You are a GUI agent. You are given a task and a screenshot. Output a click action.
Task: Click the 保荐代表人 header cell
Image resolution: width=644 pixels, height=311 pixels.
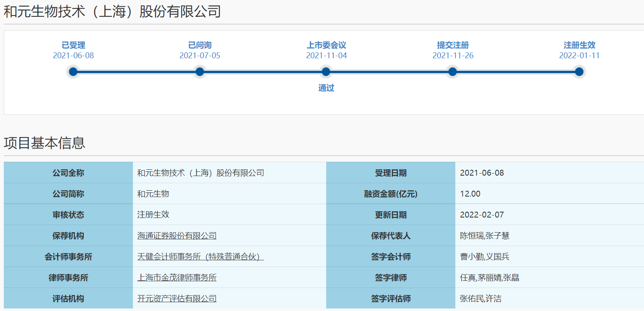coord(391,236)
